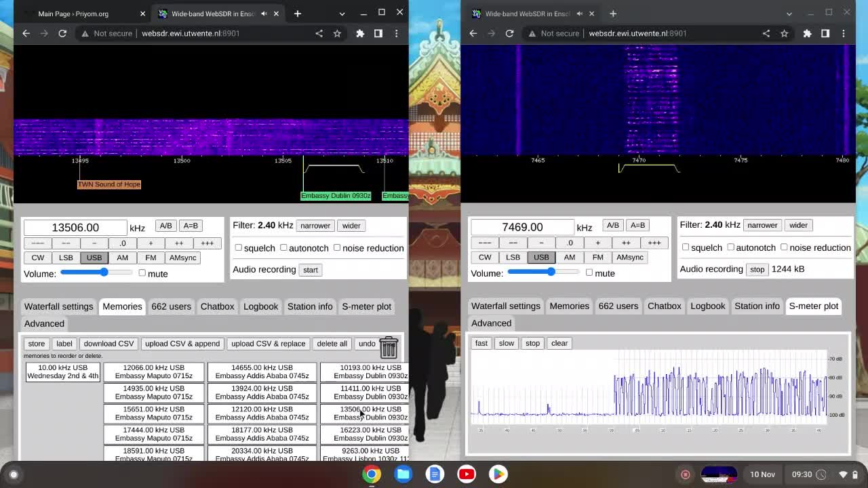Open extensions puzzle icon in right browser

(807, 33)
